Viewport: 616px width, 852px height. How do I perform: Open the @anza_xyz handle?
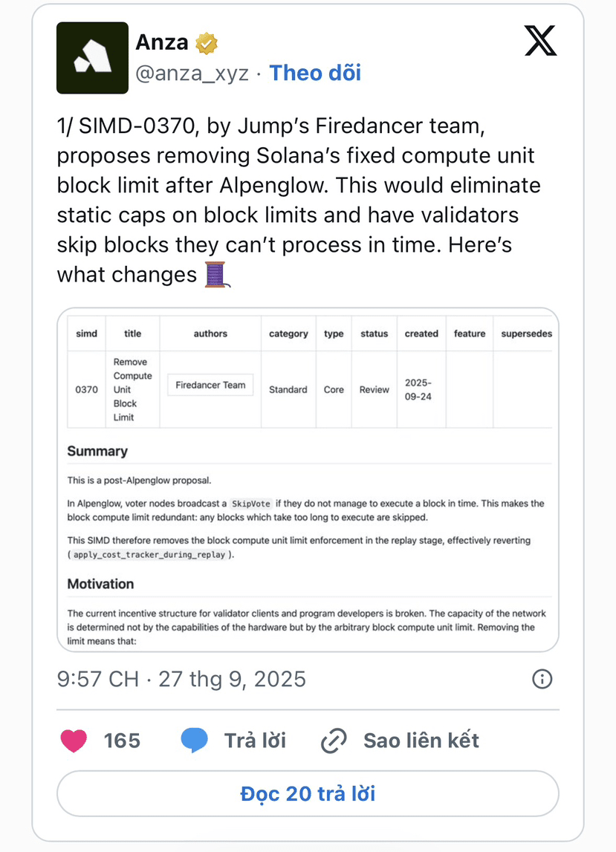click(192, 74)
